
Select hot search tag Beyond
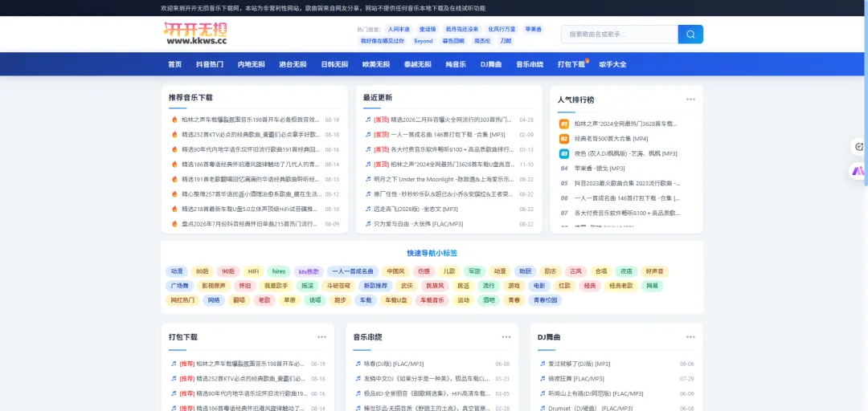[424, 41]
